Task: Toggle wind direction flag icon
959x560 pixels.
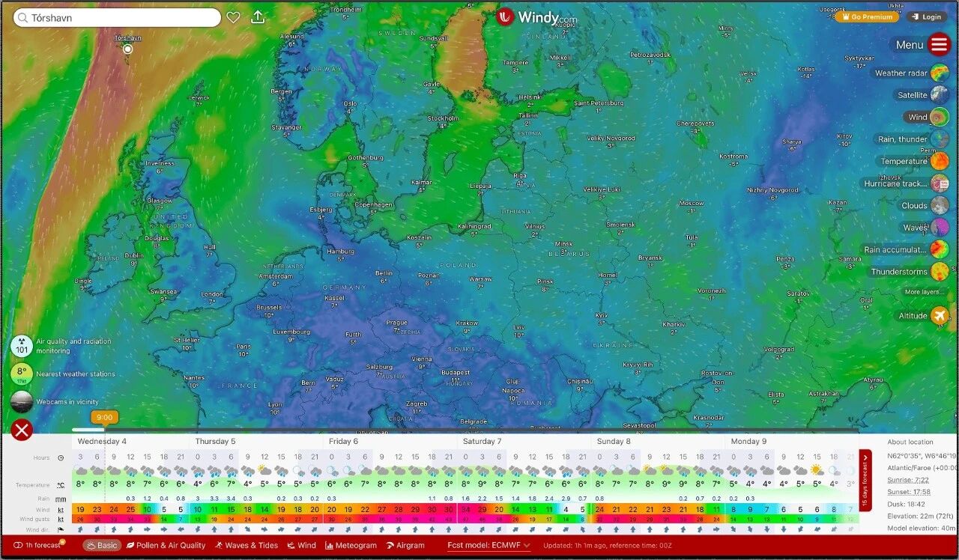Action: (61, 529)
